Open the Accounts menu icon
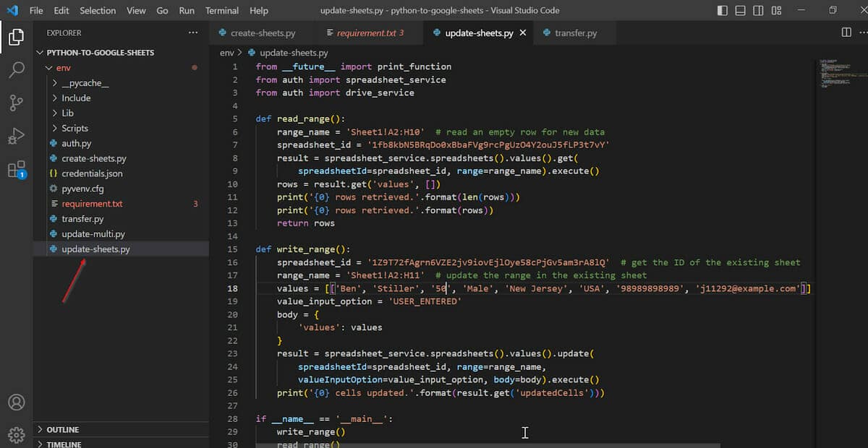The image size is (868, 448). click(16, 402)
